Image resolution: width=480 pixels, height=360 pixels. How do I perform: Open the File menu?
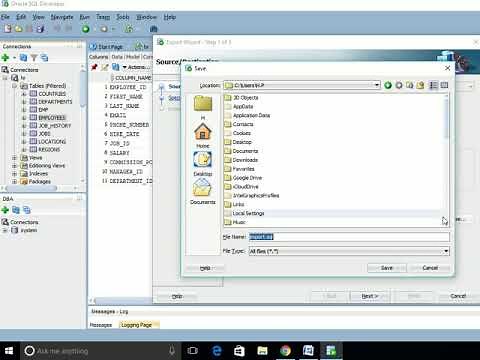[5, 17]
